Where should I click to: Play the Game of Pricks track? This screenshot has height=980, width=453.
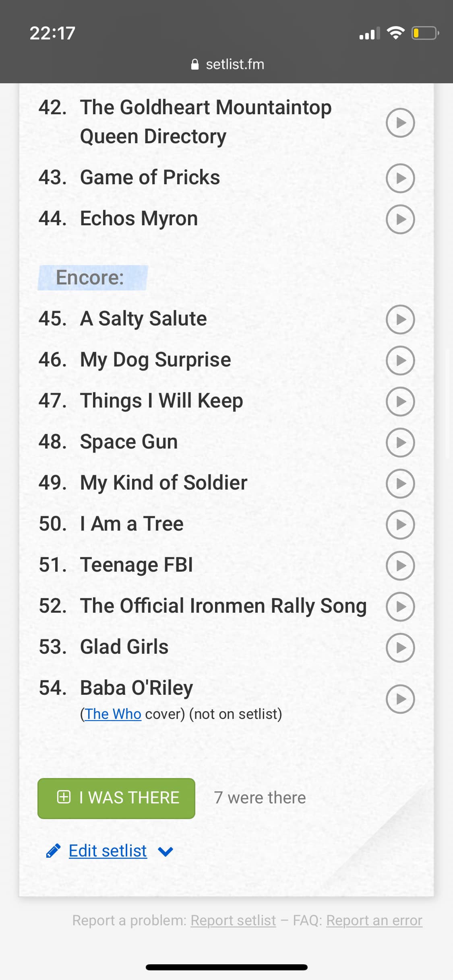point(400,178)
